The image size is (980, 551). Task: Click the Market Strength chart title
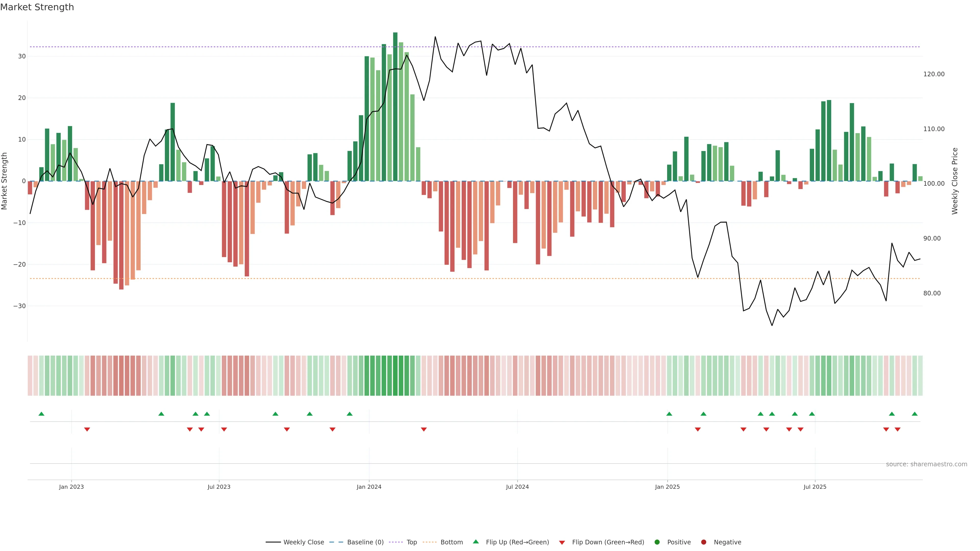37,7
